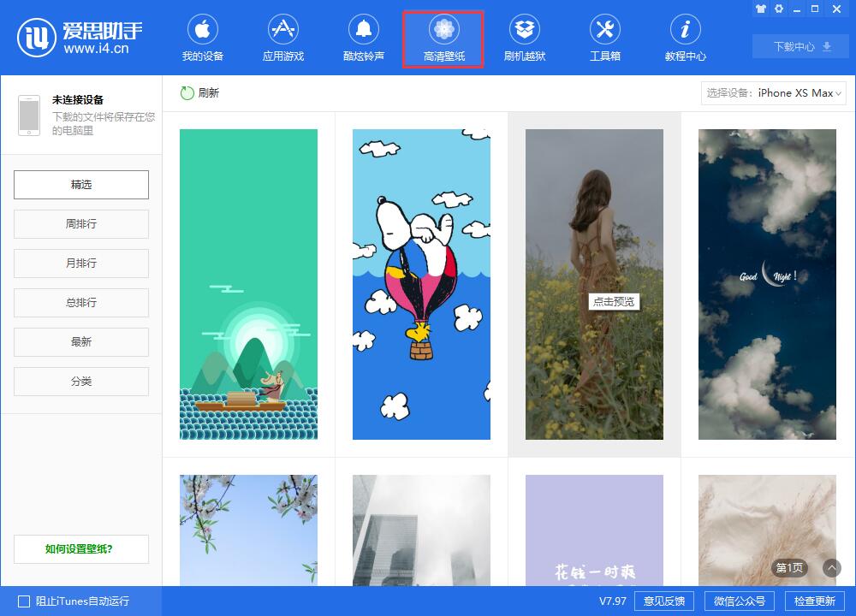The width and height of the screenshot is (856, 616).
Task: Open 酷炫铃声 ringtones bell icon
Action: click(363, 31)
